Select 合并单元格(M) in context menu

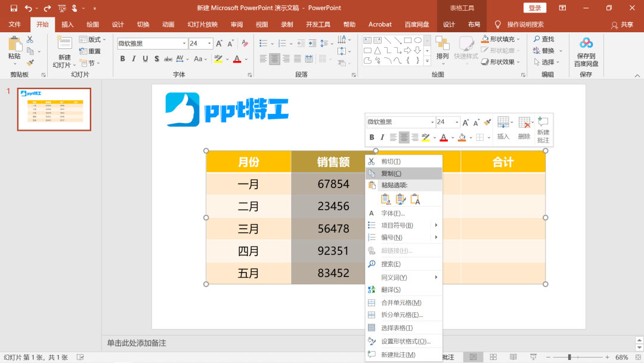click(404, 303)
